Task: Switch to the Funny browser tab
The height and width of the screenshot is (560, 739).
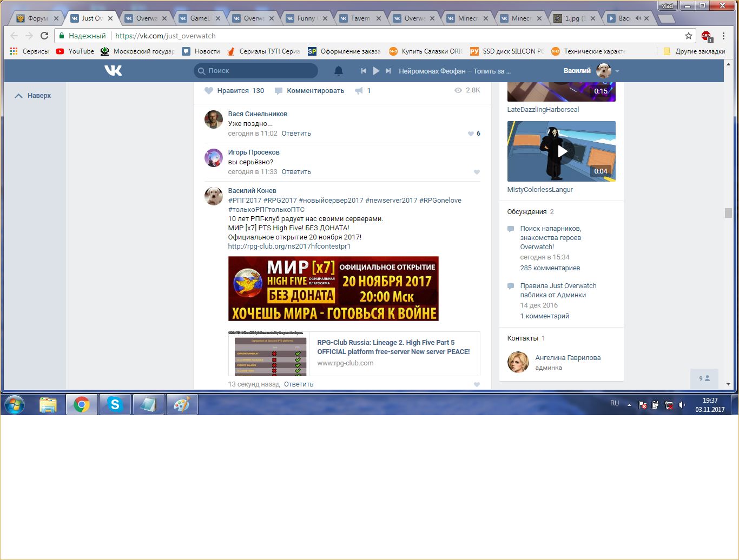Action: [x=306, y=18]
